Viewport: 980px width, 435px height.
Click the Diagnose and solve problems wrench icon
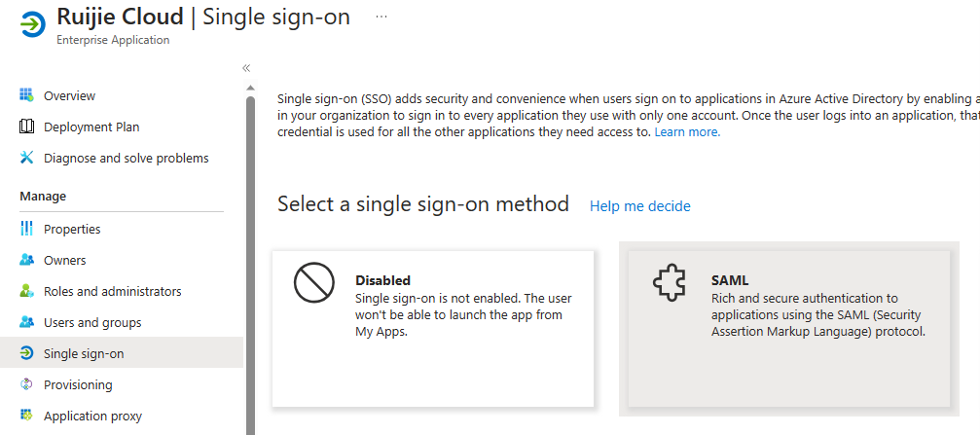(26, 158)
